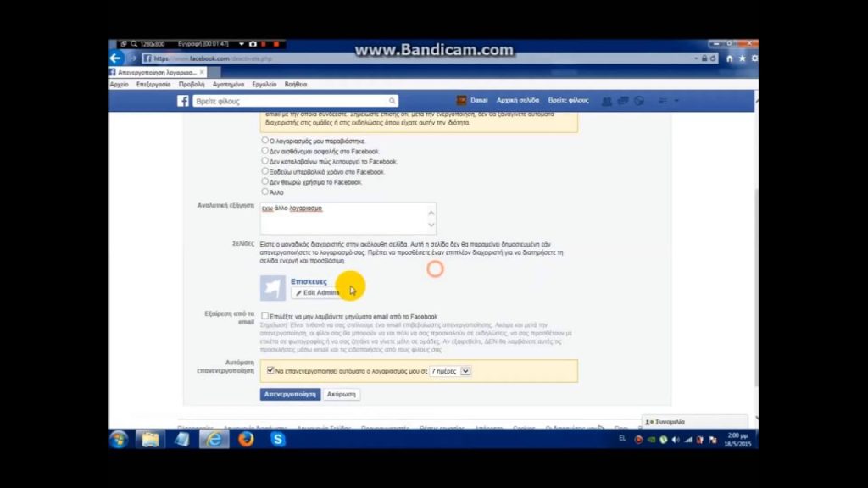Select 'Δεν αισθάνομαι ασφαλής στο Facebook' option
The image size is (868, 488).
point(264,151)
